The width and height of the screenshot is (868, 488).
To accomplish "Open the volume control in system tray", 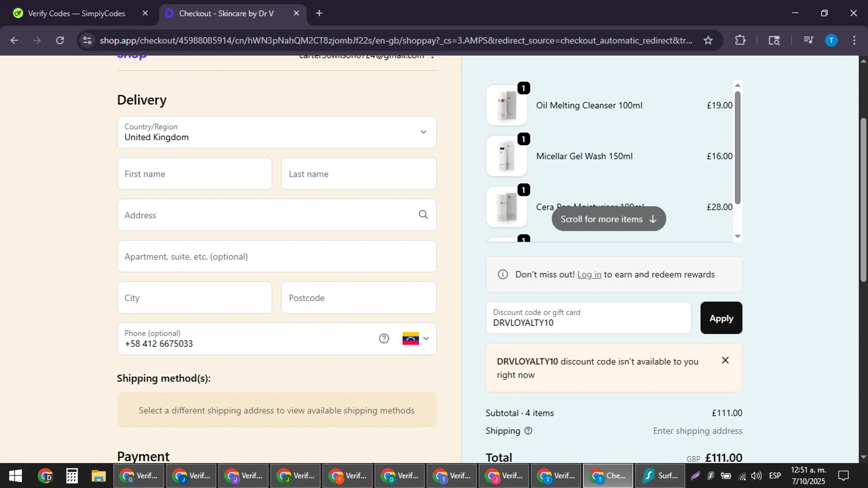I will tap(756, 476).
